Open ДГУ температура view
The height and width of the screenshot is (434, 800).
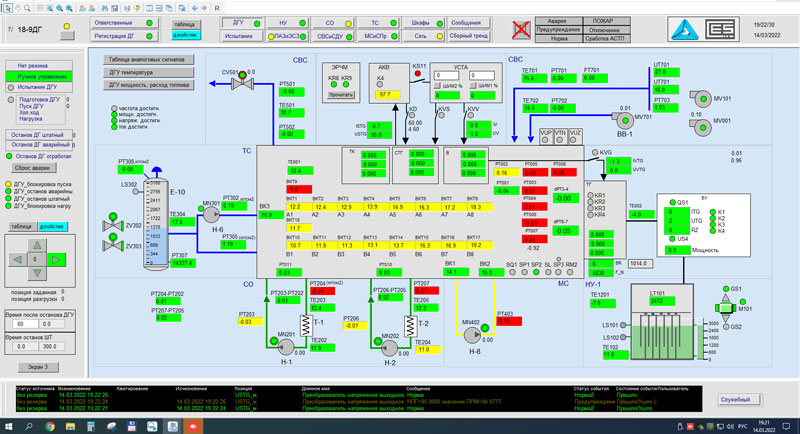coord(148,72)
